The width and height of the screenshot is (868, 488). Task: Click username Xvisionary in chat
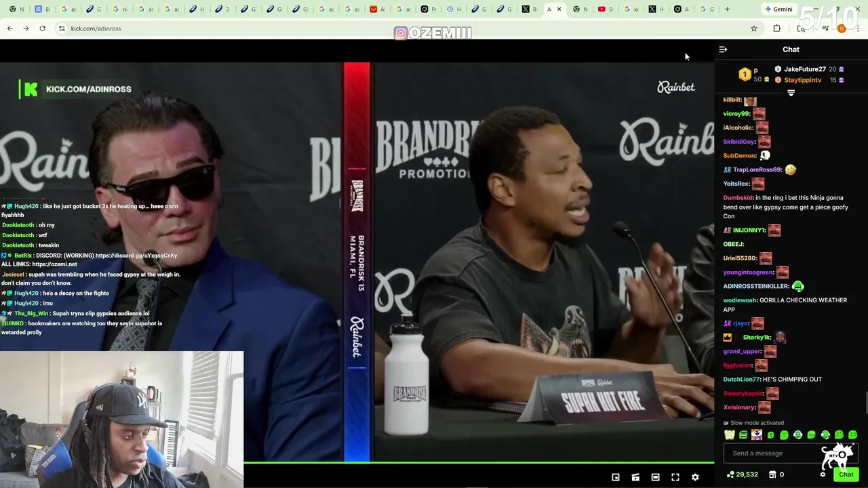(739, 407)
